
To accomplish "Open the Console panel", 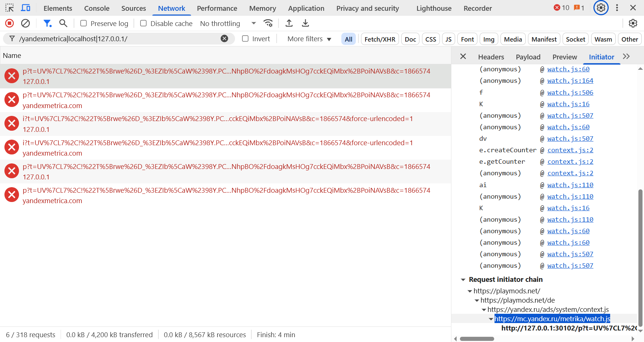I will (96, 8).
